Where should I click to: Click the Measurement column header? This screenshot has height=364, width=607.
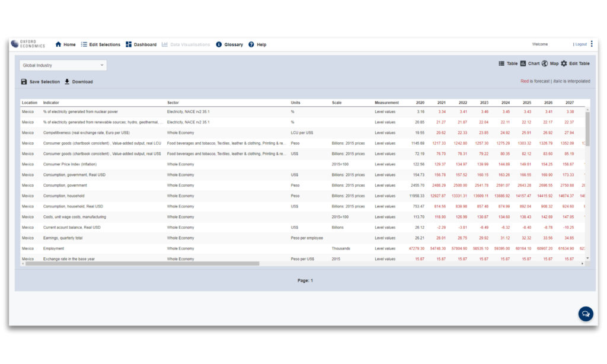386,103
